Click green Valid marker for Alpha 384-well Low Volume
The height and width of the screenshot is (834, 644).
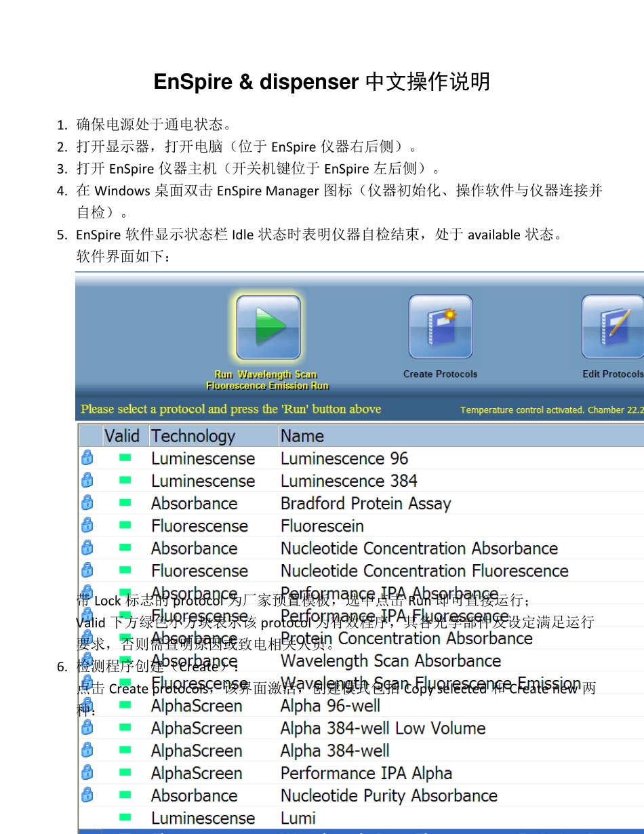point(125,728)
